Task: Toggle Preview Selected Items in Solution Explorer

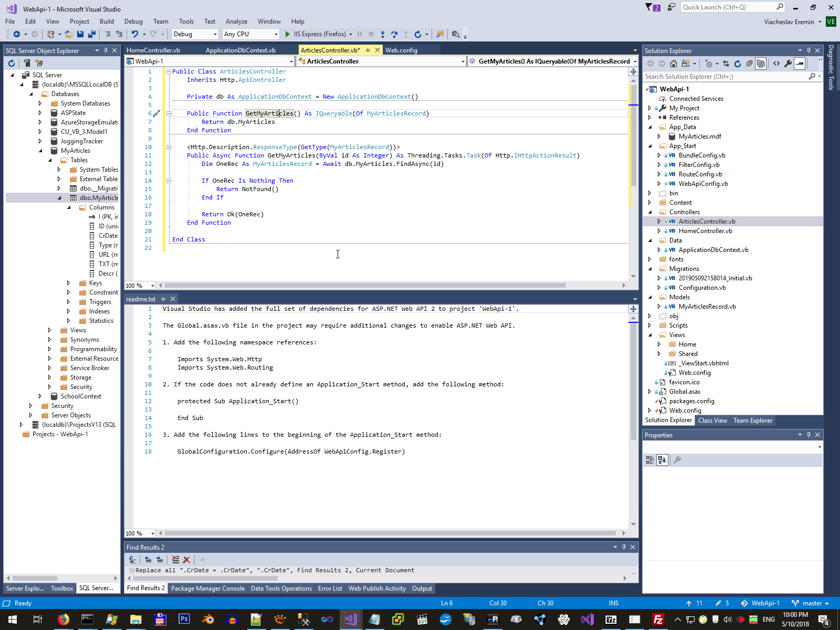Action: pos(800,64)
